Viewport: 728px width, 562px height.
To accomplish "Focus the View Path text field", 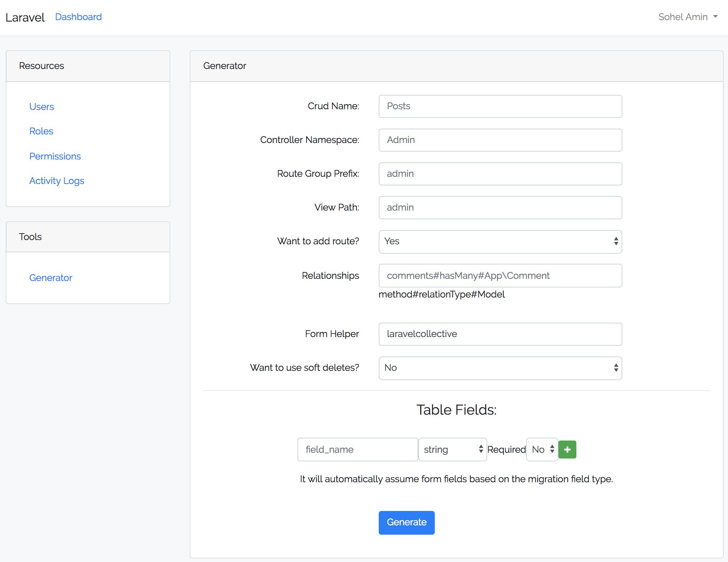I will pos(500,208).
